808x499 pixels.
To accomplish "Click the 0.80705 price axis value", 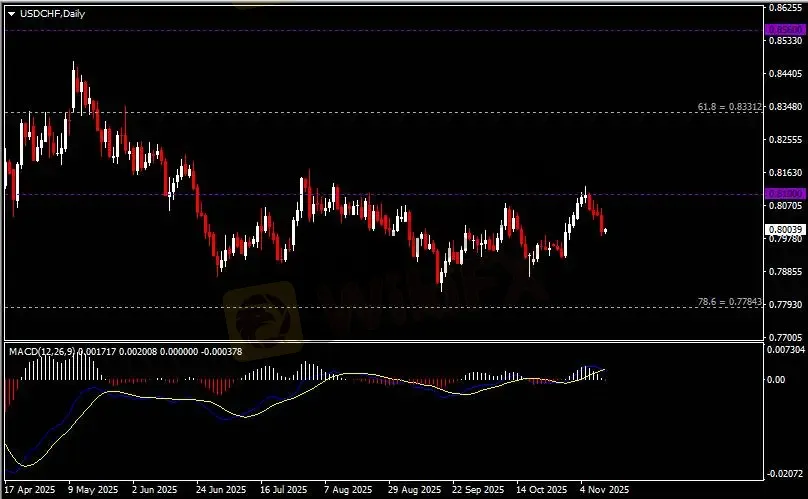I will (785, 206).
